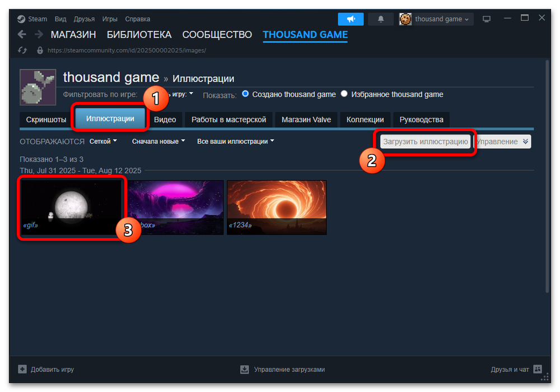
Task: Switch to the Иллюстрации tab
Action: [x=110, y=119]
